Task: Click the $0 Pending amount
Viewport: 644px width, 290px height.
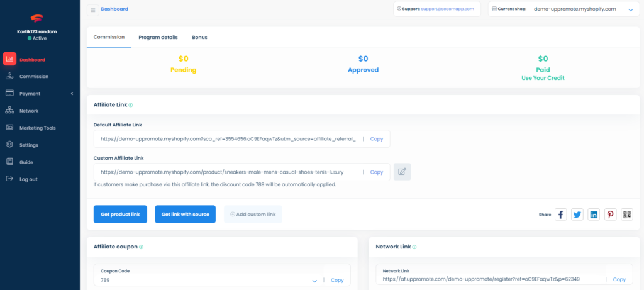Action: [183, 59]
